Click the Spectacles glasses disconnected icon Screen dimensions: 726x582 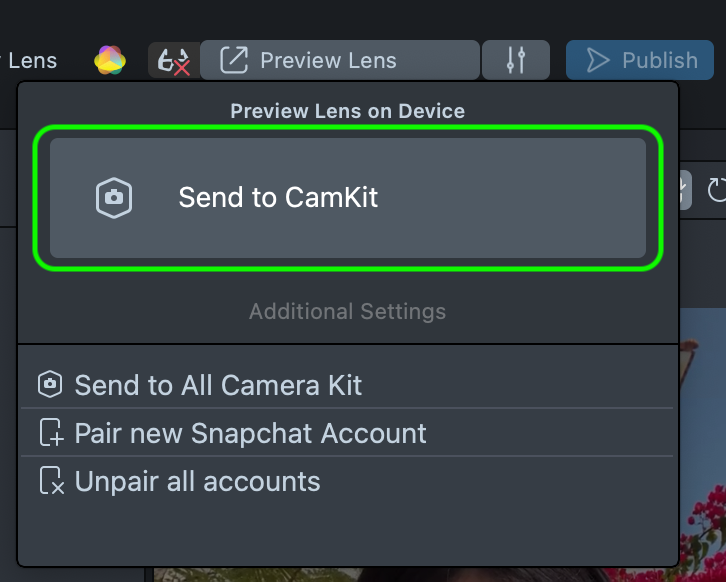click(x=173, y=61)
